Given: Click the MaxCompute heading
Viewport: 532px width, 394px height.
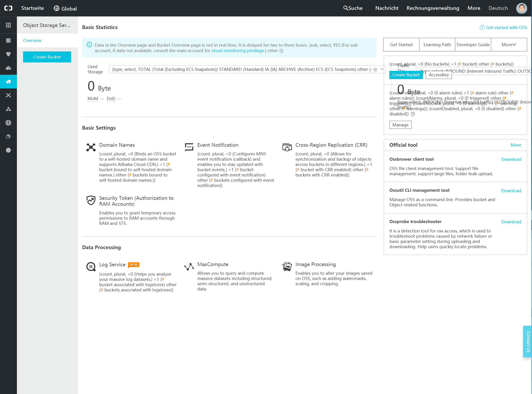Looking at the screenshot, I should [x=213, y=264].
